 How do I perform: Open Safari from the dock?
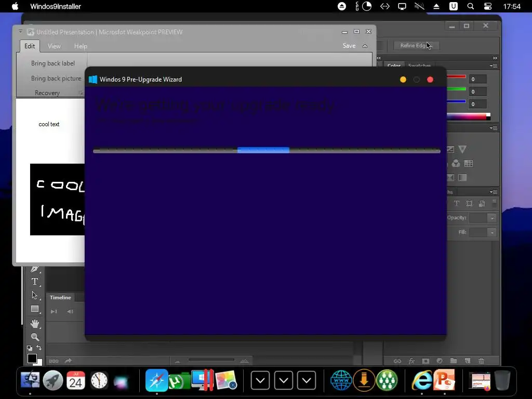click(156, 380)
